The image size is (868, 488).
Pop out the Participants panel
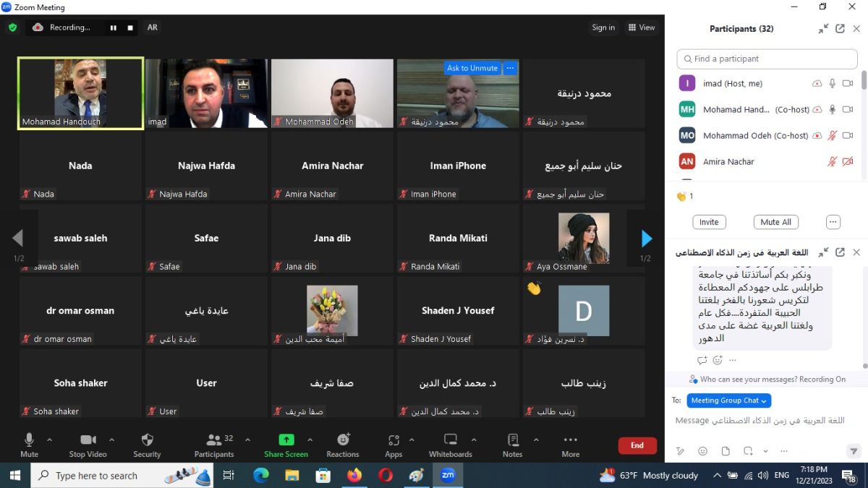(x=840, y=29)
